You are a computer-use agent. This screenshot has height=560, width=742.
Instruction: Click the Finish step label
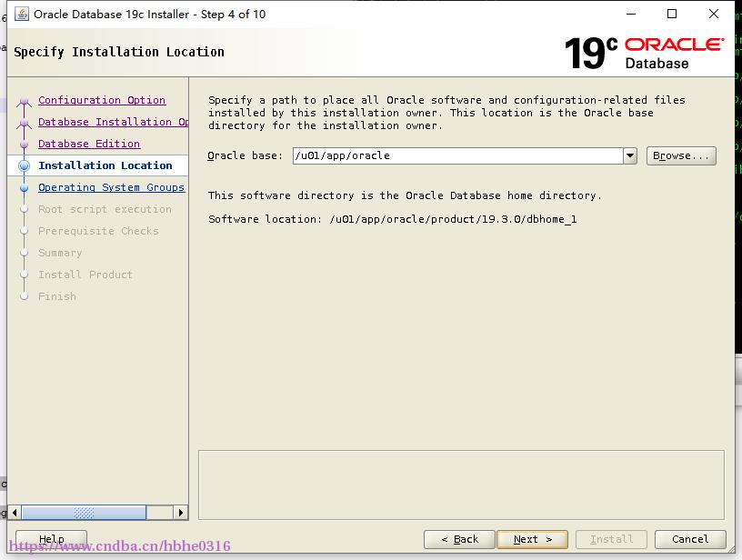point(56,296)
